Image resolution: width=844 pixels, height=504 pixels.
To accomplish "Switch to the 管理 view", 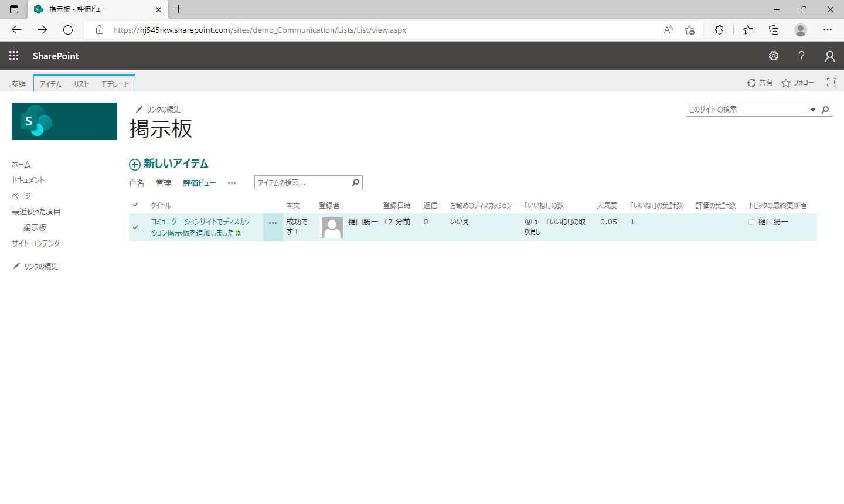I will [x=164, y=183].
